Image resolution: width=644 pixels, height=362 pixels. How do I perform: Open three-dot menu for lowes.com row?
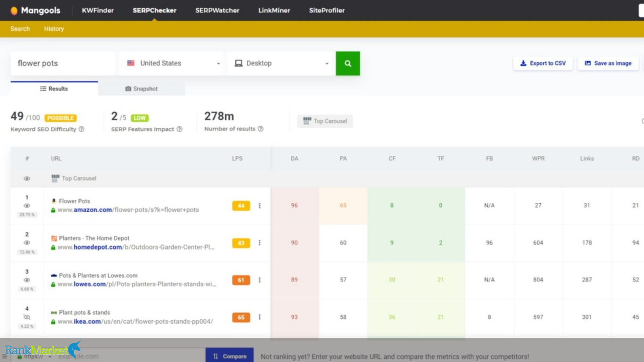pyautogui.click(x=260, y=280)
